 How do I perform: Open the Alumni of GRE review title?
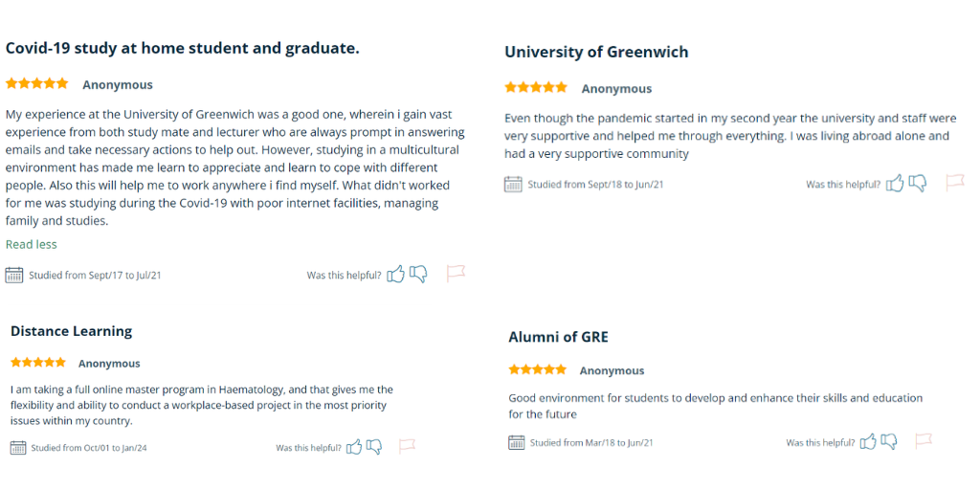[x=558, y=338]
